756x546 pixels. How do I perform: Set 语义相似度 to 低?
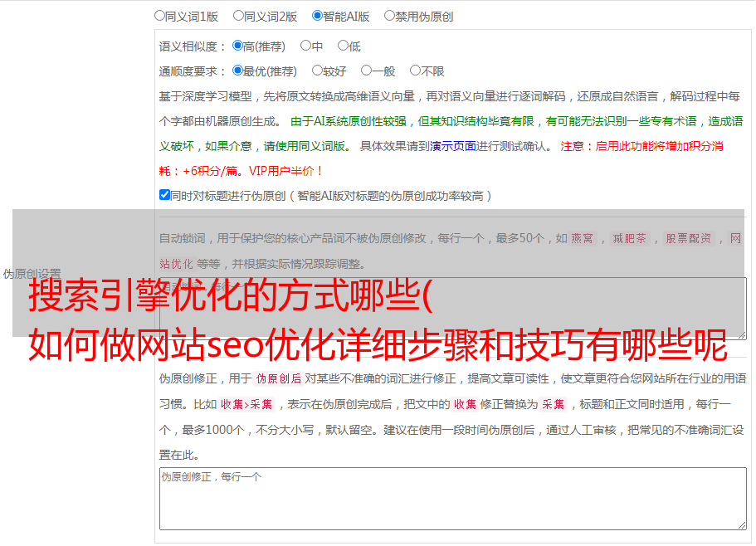[x=343, y=46]
